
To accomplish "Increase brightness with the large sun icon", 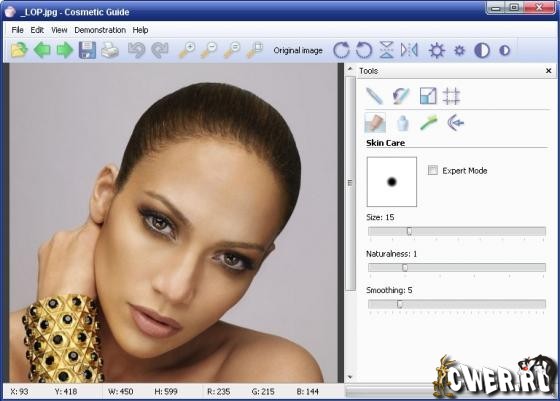I will [x=437, y=50].
